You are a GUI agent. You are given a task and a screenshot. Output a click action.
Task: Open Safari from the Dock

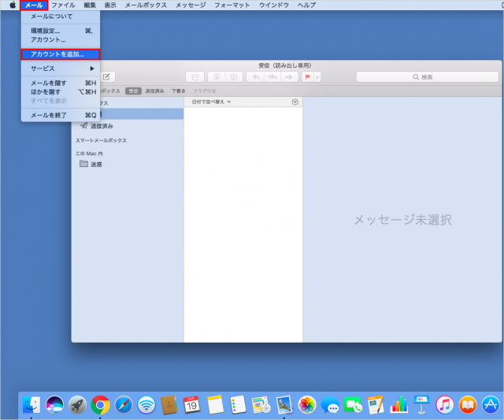click(x=123, y=404)
